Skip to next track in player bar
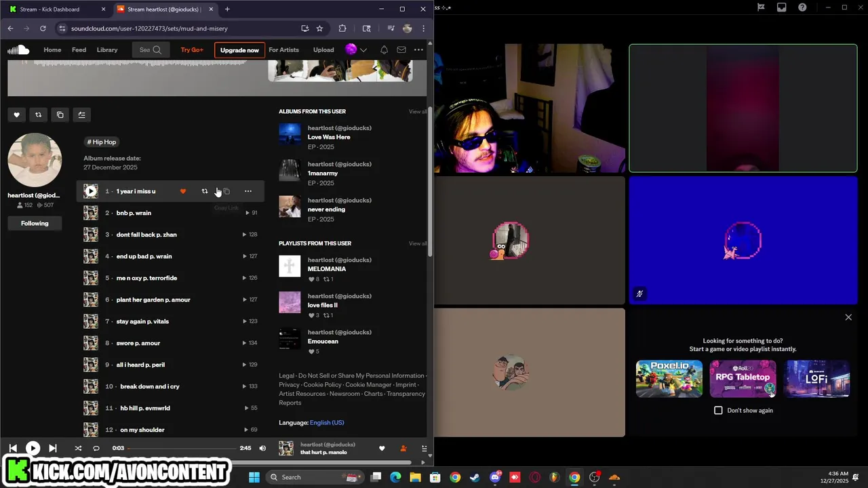The width and height of the screenshot is (868, 488). coord(52,448)
